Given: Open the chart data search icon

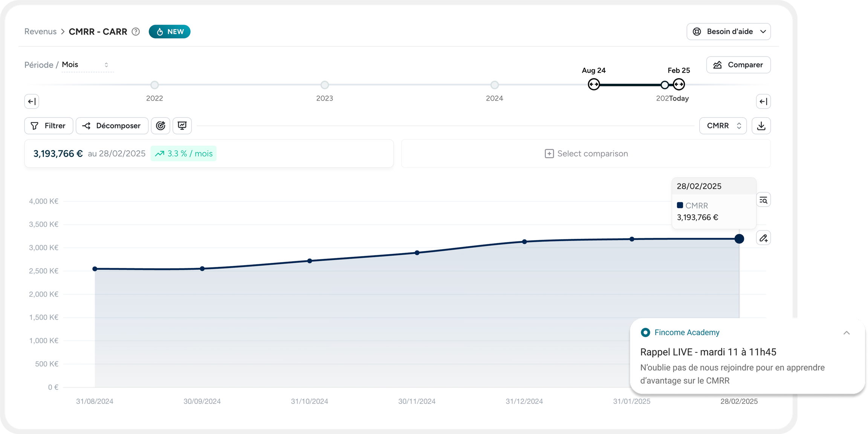Looking at the screenshot, I should (763, 200).
